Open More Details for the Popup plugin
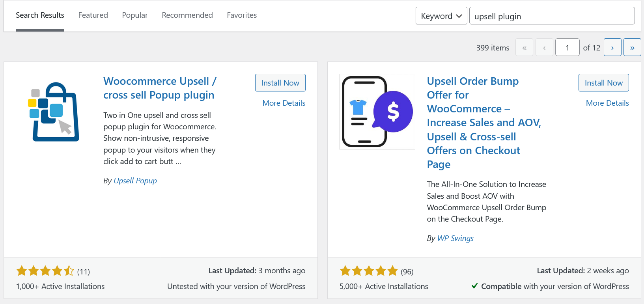Screen dimensions: 644x304 [x=284, y=103]
